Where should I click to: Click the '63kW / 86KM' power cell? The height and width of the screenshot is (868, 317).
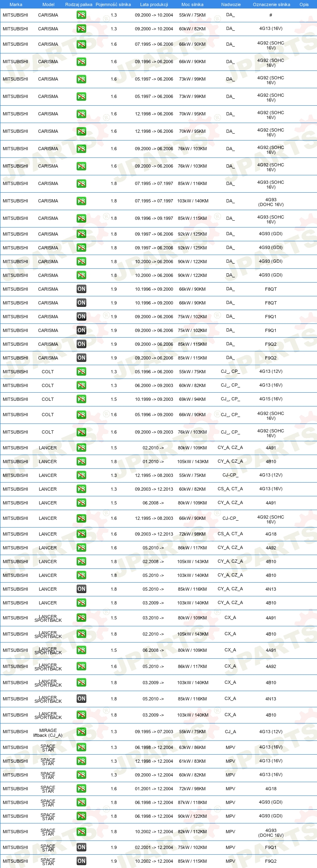click(x=192, y=747)
